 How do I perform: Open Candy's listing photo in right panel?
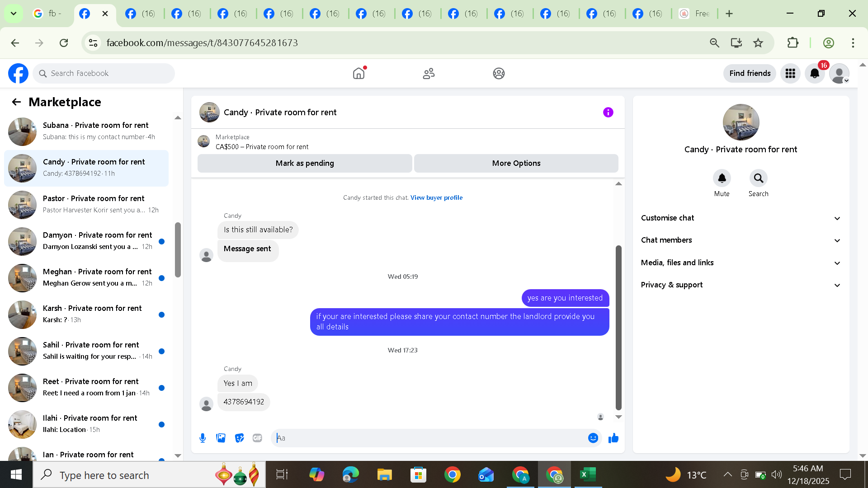(x=741, y=122)
